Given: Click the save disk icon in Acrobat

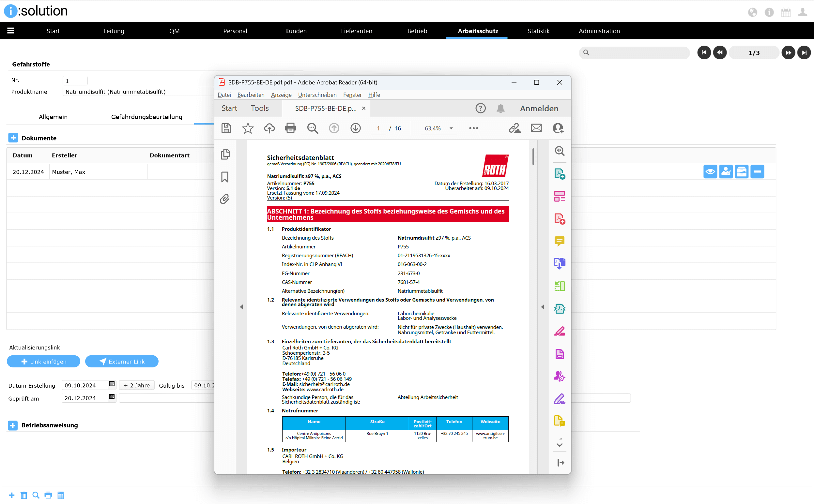Looking at the screenshot, I should click(x=226, y=128).
